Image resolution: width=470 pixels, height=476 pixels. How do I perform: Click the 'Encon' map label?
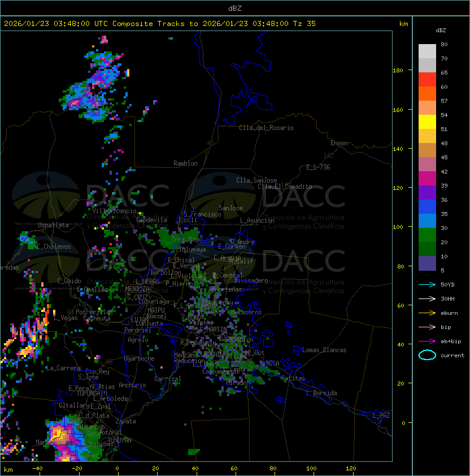tap(339, 143)
